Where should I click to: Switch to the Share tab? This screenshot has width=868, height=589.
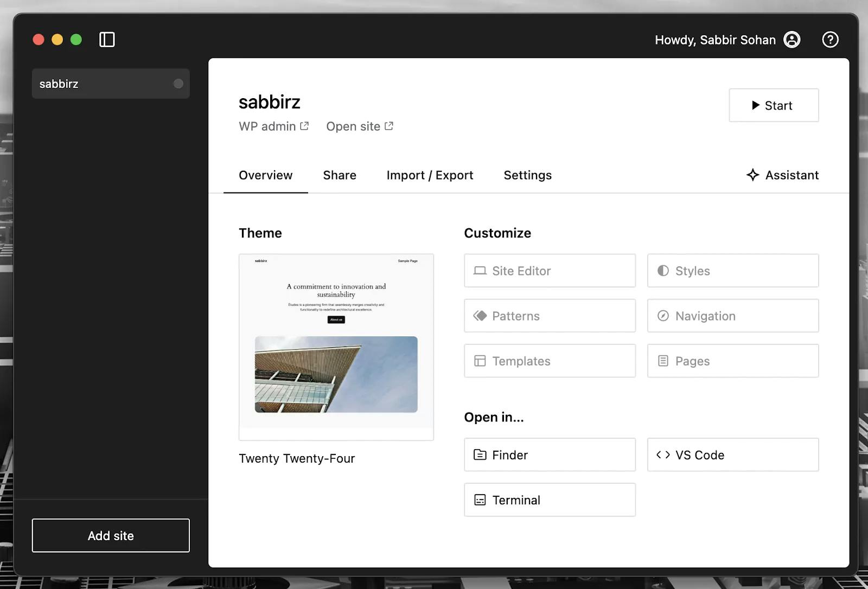pos(340,175)
